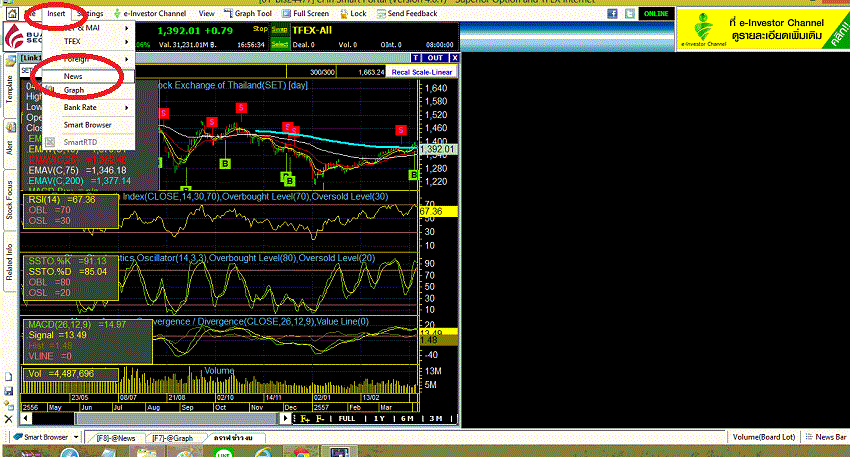Click the left arrow of chart scrollbar
This screenshot has height=457, width=850.
pos(25,419)
